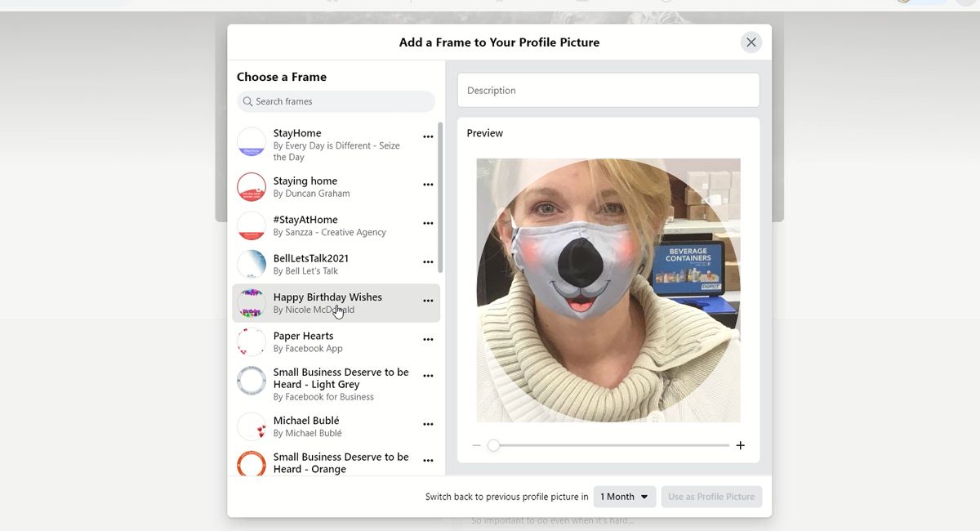Image resolution: width=980 pixels, height=531 pixels.
Task: Select the StayHome frame thumbnail
Action: pyautogui.click(x=252, y=142)
